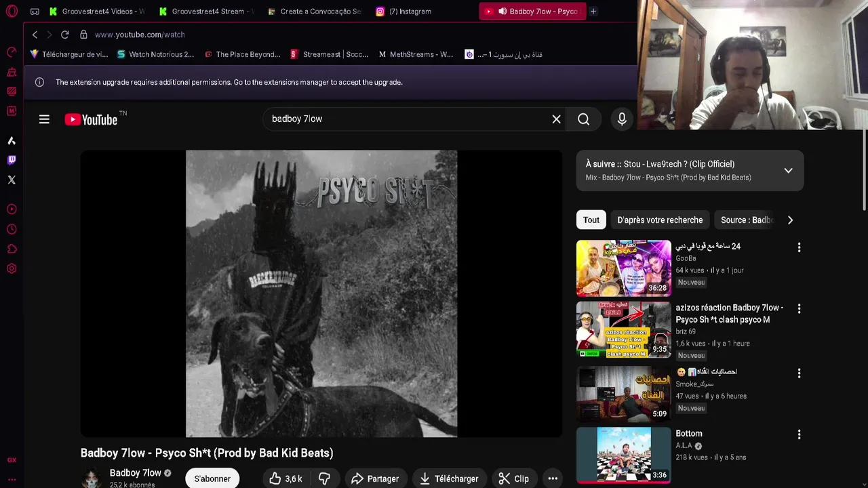Open Téléchargeur de vi... bookmark
The width and height of the screenshot is (868, 488).
(68, 54)
